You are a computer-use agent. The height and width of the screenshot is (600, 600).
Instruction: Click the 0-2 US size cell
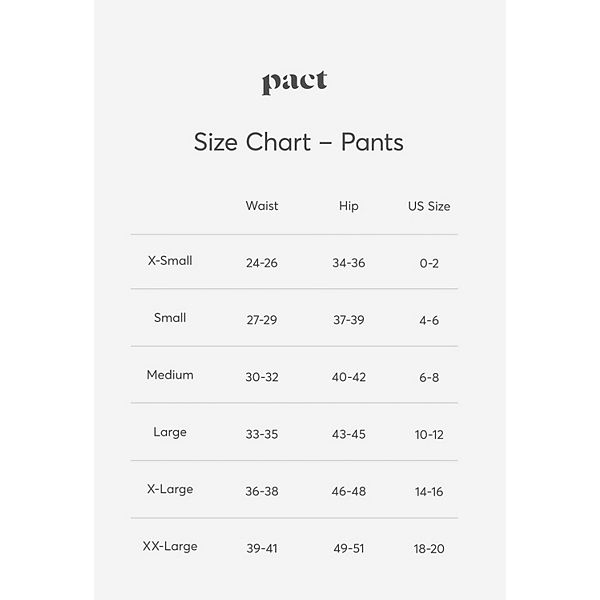pyautogui.click(x=429, y=263)
